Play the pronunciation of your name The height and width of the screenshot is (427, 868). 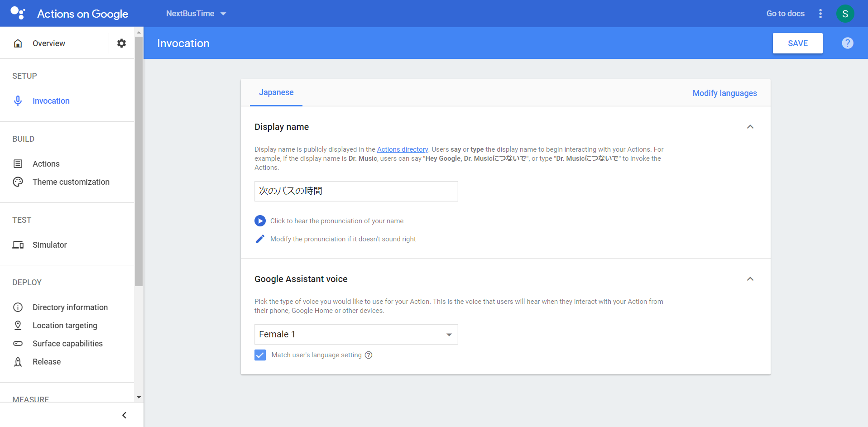[x=260, y=221]
